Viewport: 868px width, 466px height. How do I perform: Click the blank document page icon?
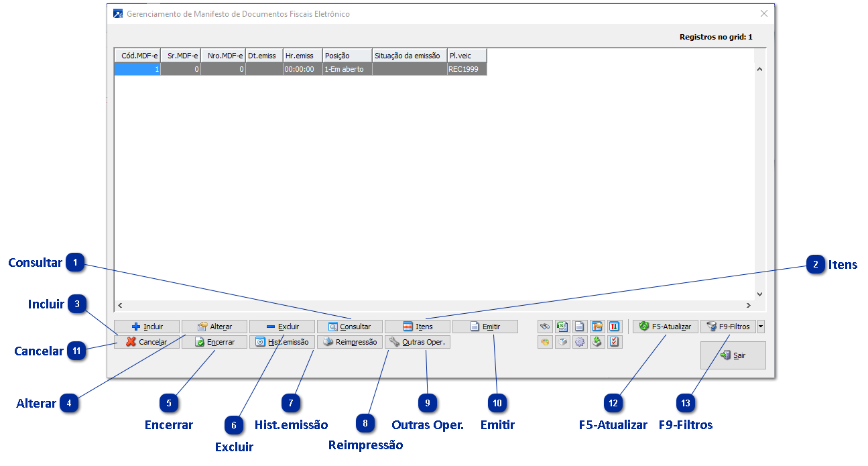pyautogui.click(x=580, y=327)
